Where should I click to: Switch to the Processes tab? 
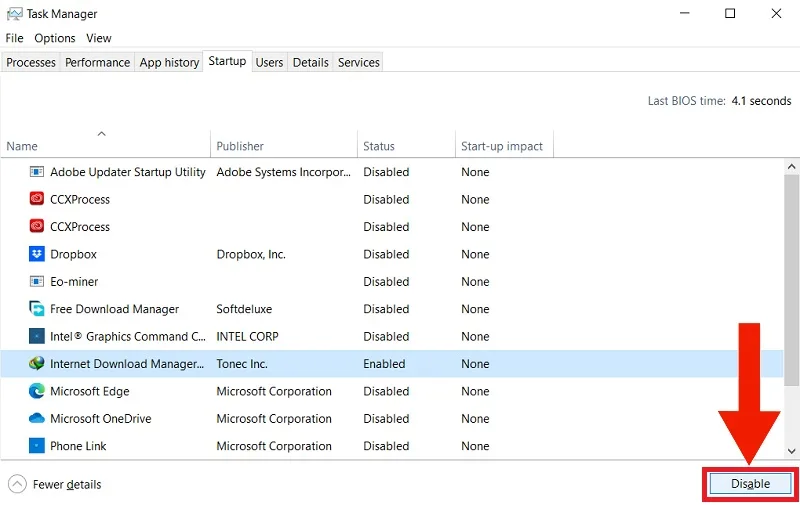click(x=31, y=62)
